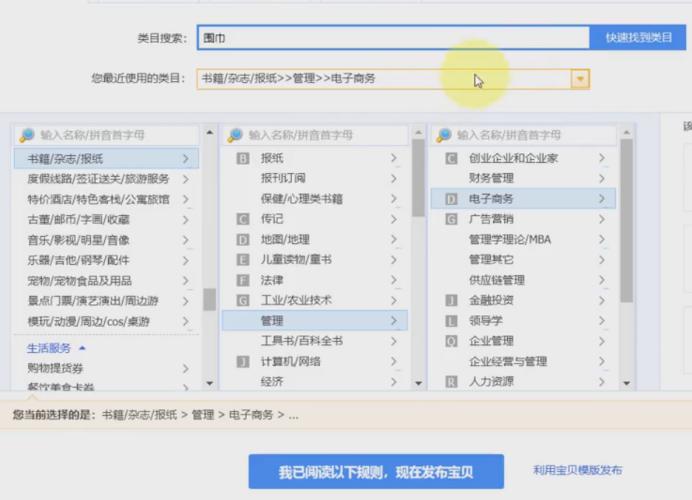Select 模玩/动漫/周边/cos/桌游 category
This screenshot has height=500, width=692.
point(106,321)
